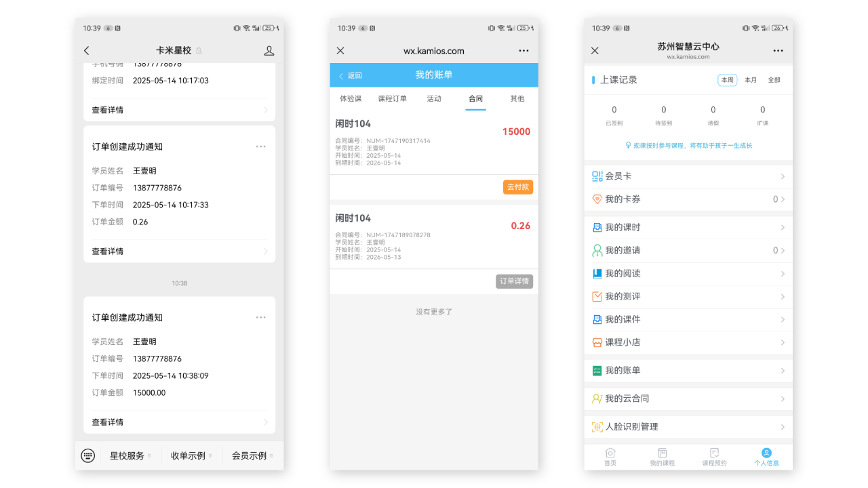This screenshot has width=868, height=488.
Task: Go to 首页 in bottom navigation
Action: tap(610, 457)
